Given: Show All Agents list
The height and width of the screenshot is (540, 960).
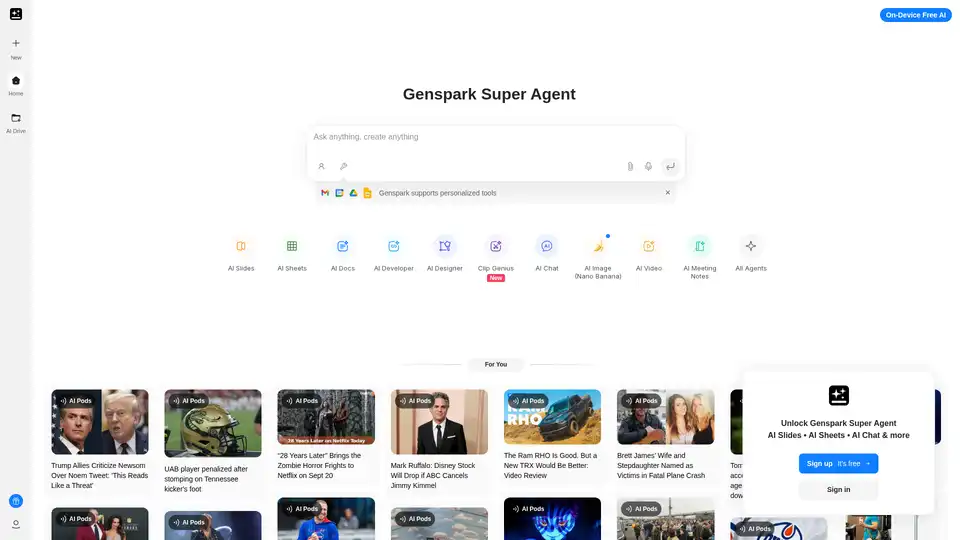Looking at the screenshot, I should click(751, 246).
